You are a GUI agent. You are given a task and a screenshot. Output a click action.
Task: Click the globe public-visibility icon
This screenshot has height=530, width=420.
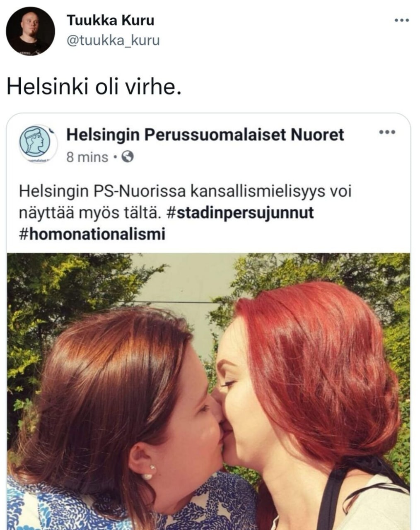coord(128,157)
